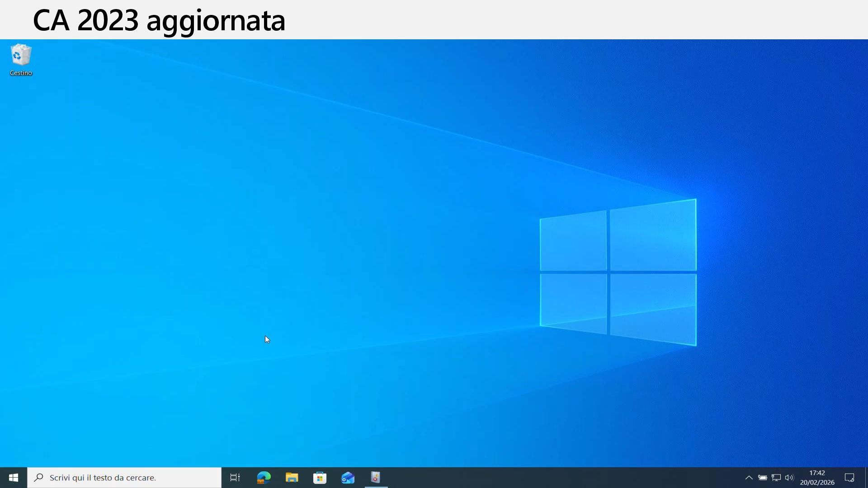Launch Microsoft Edge from the taskbar
Image resolution: width=868 pixels, height=488 pixels.
point(264,478)
